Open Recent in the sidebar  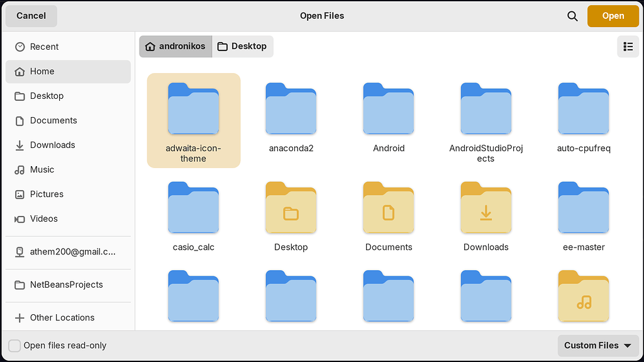pos(68,47)
